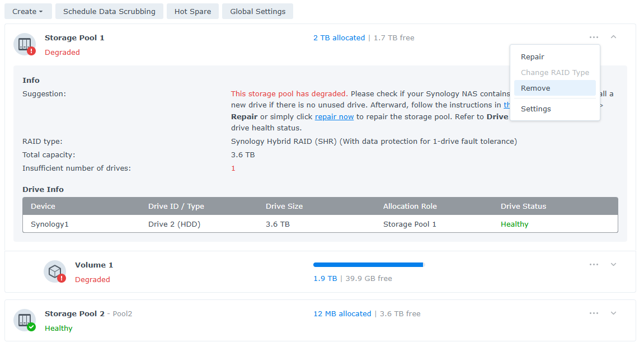Choose Remove in the context menu
The image size is (644, 347).
[535, 88]
